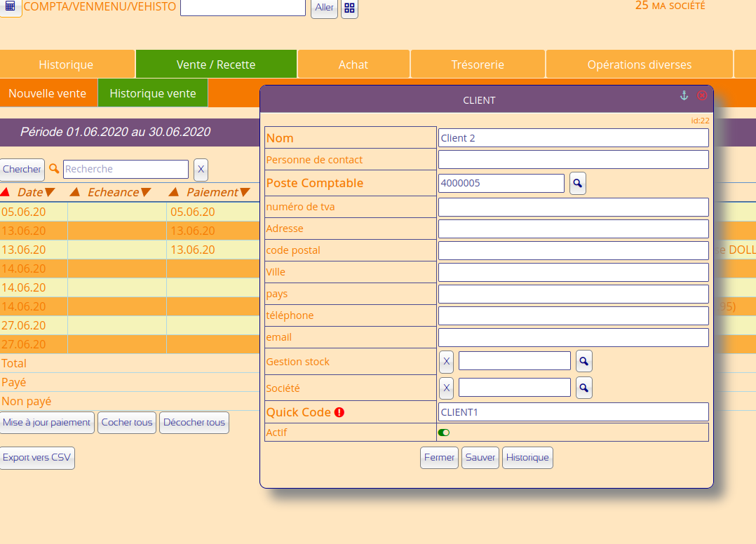The width and height of the screenshot is (756, 544).
Task: Sort Date column descending with down arrow
Action: pos(50,192)
